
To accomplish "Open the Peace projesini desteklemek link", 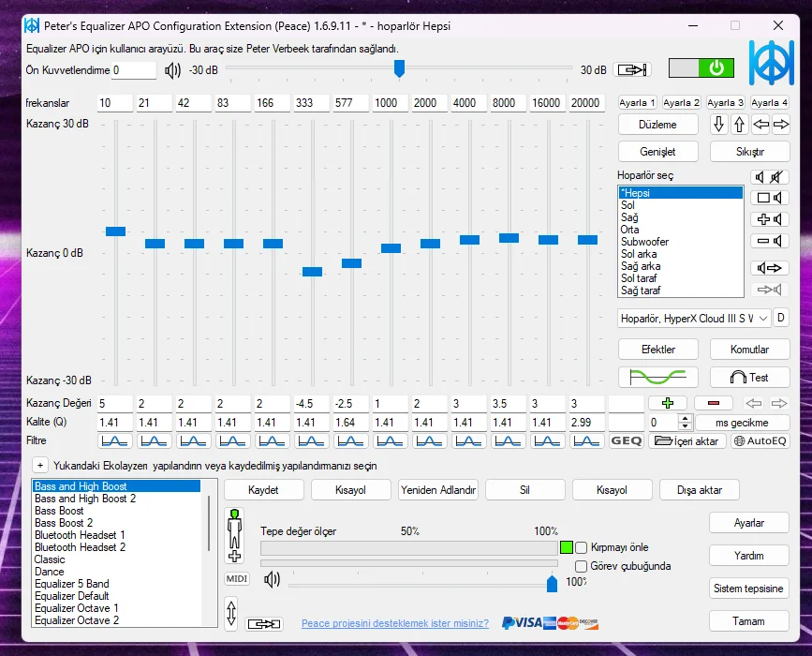I will click(x=395, y=623).
